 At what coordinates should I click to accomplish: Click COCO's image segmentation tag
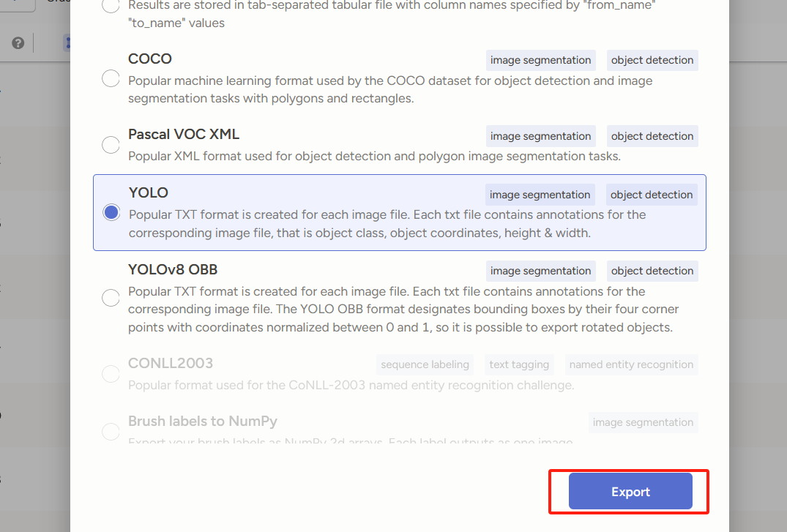540,60
